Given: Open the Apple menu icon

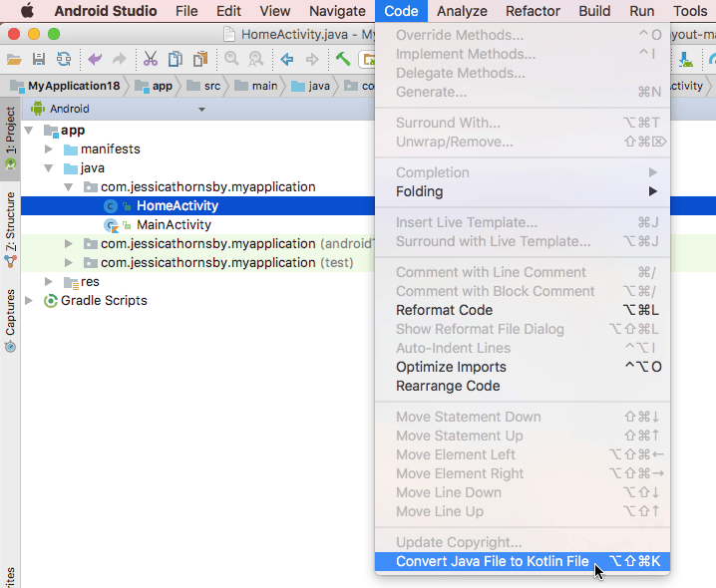Looking at the screenshot, I should tap(27, 11).
